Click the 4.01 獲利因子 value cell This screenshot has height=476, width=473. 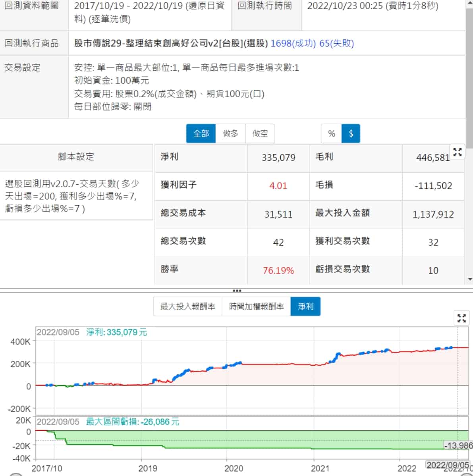click(x=278, y=186)
